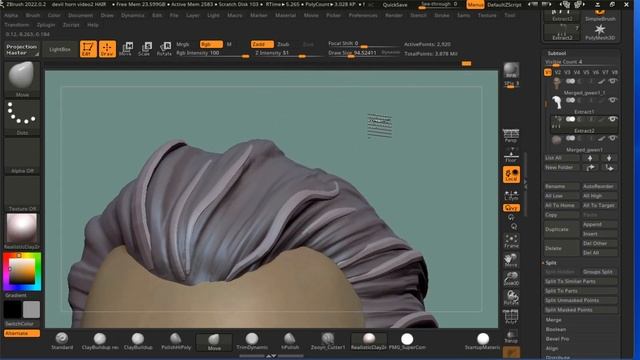Open the Material menu

(285, 15)
